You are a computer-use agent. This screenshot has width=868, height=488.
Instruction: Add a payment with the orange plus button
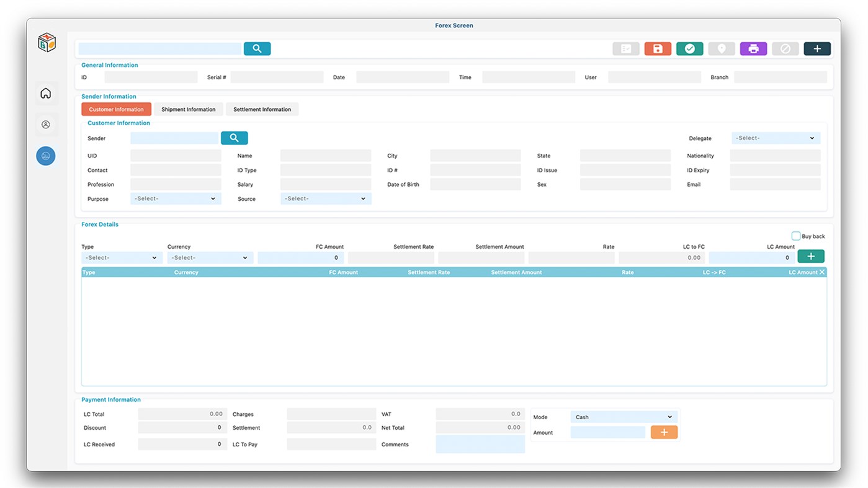tap(664, 432)
